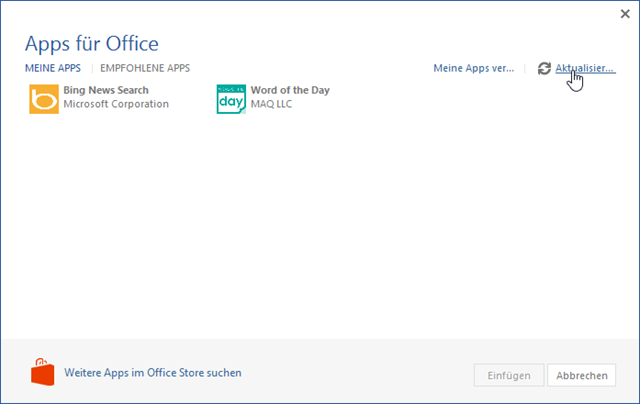This screenshot has width=640, height=404.
Task: Click the Apps für Office heading
Action: (92, 43)
